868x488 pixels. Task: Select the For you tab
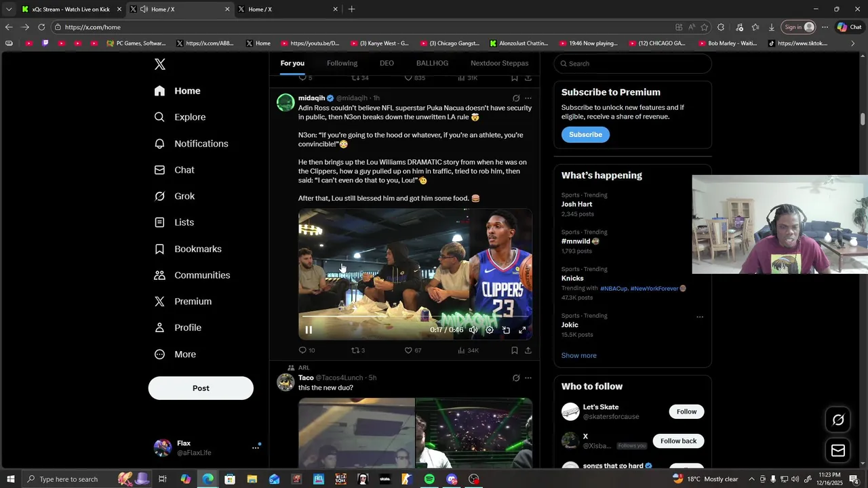point(292,63)
